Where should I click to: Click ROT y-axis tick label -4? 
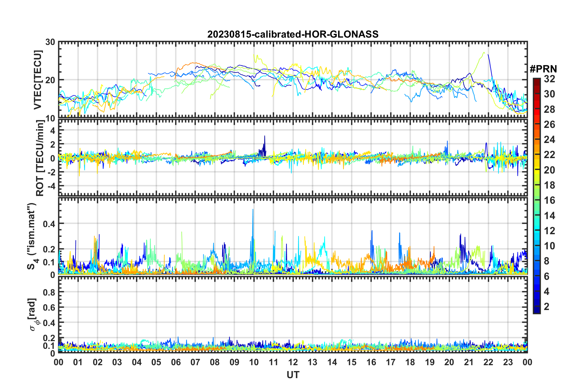pyautogui.click(x=51, y=186)
